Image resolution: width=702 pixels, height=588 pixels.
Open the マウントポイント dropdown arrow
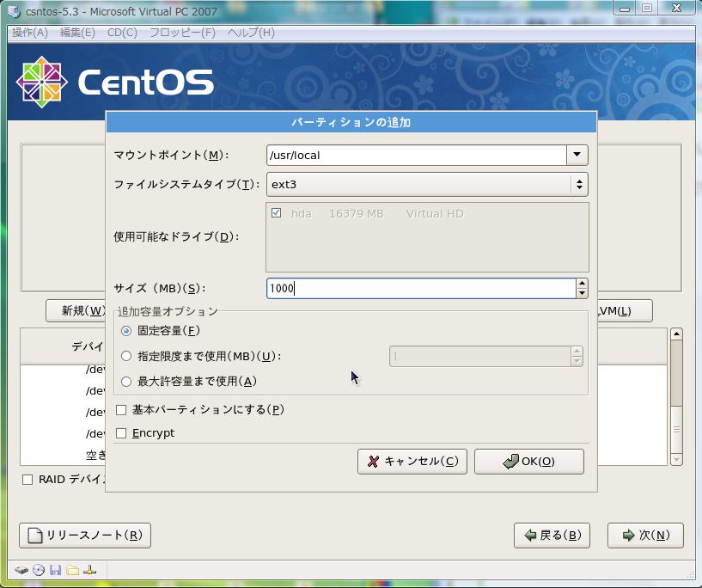click(x=577, y=156)
